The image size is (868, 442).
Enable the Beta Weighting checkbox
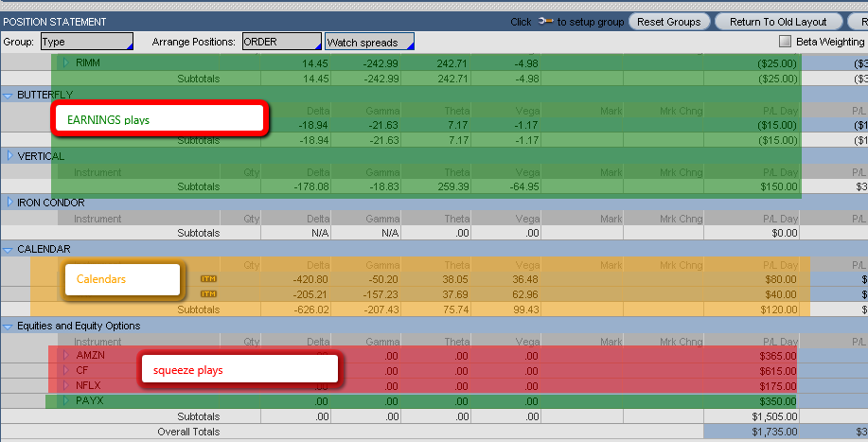point(785,42)
